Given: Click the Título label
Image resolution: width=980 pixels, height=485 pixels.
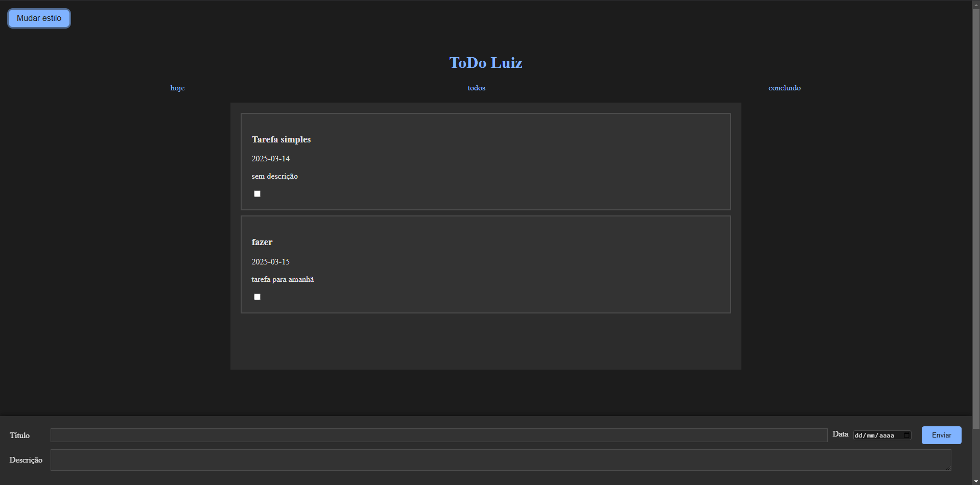Looking at the screenshot, I should [x=19, y=435].
